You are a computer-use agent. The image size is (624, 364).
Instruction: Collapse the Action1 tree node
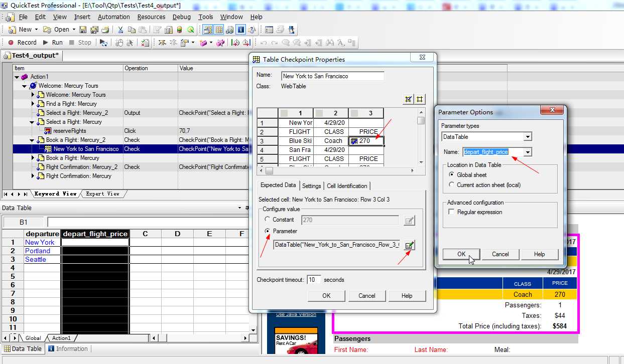click(17, 77)
